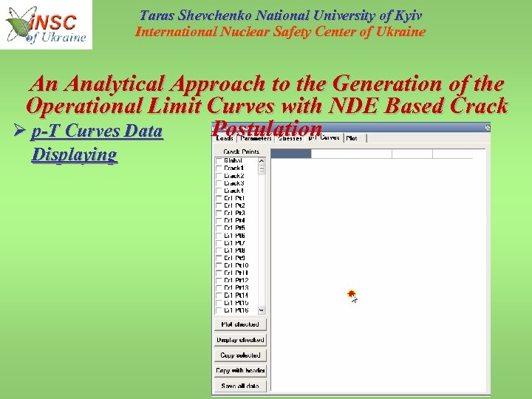Click the crack list scroll down arrow

[262, 310]
